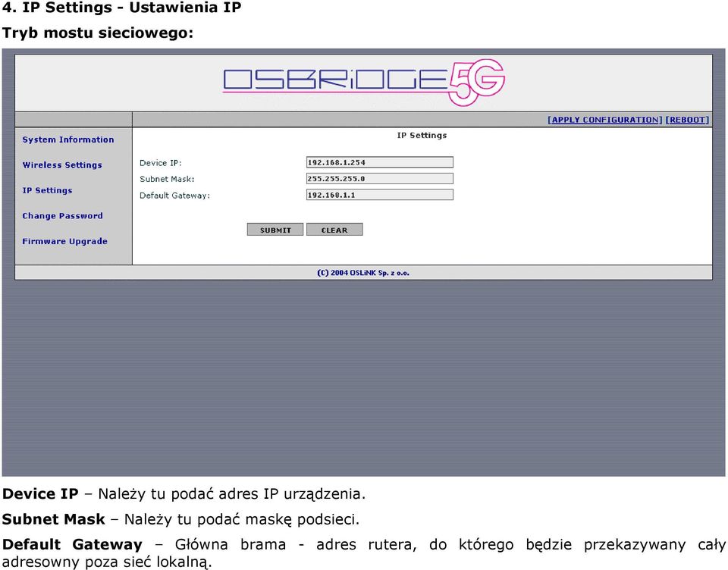
Task: Click the 'IP Settings' page heading
Action: 422,136
